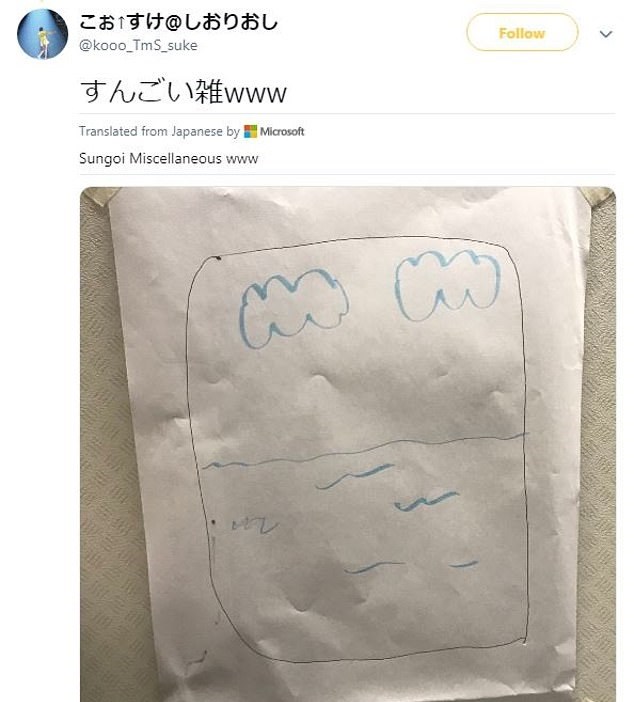Follow the @kooo_TmS_suke account

(x=522, y=32)
